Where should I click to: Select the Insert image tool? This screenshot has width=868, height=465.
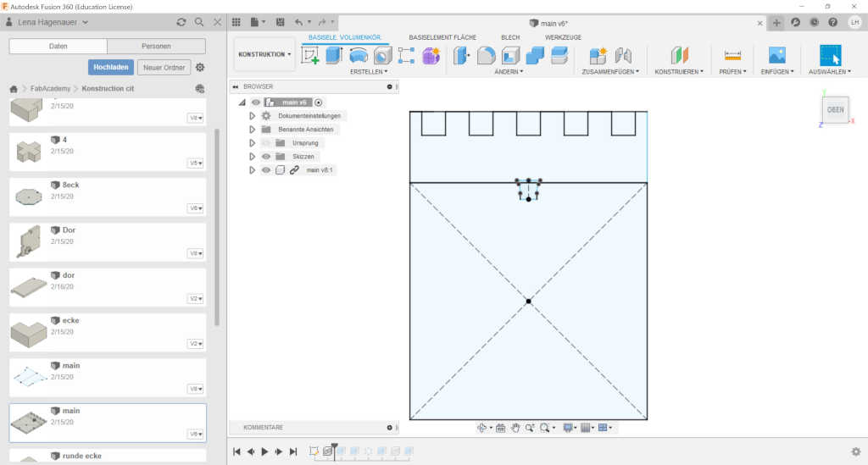click(777, 56)
